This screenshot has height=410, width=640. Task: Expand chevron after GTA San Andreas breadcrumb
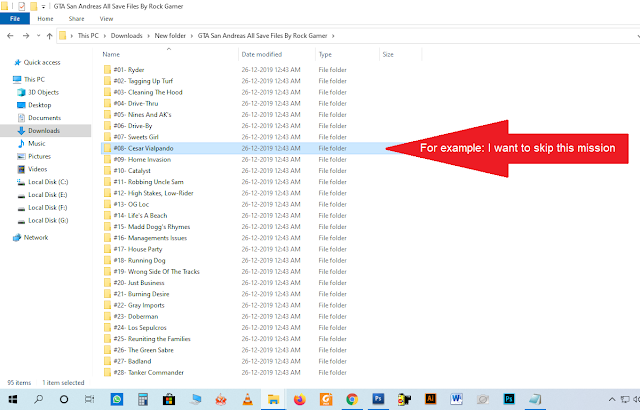(x=333, y=36)
